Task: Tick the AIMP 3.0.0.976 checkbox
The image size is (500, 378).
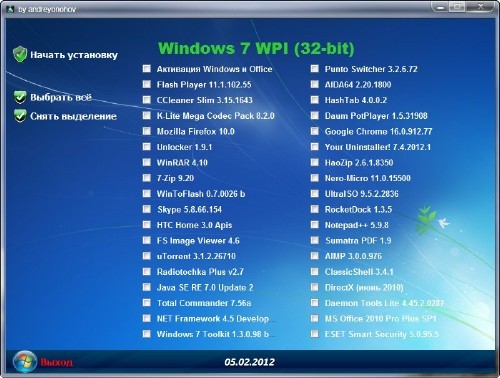Action: click(315, 256)
